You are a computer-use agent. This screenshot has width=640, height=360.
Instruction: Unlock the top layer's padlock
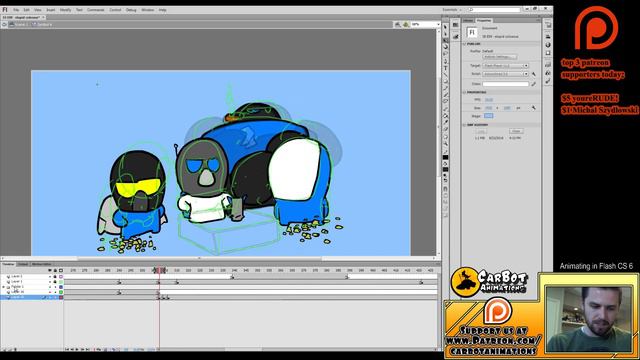click(x=55, y=276)
